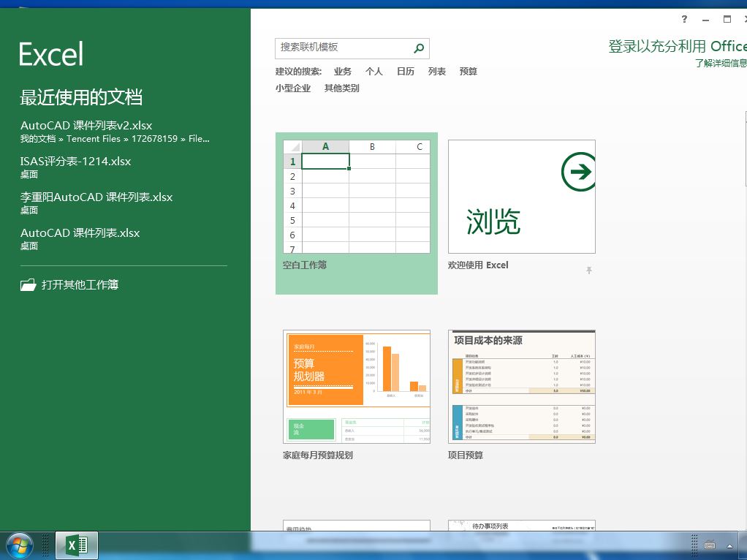Expand hidden system tray icons arrow
The image size is (747, 560).
coord(729,546)
